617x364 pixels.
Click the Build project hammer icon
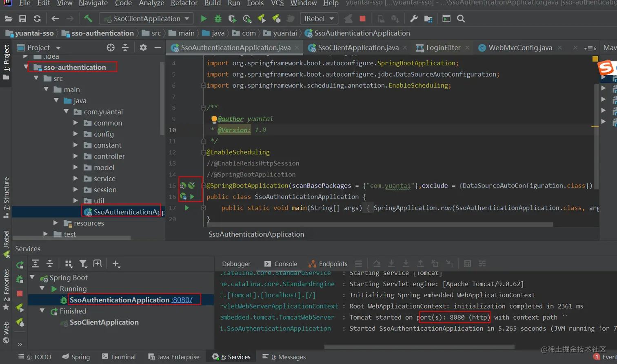88,19
